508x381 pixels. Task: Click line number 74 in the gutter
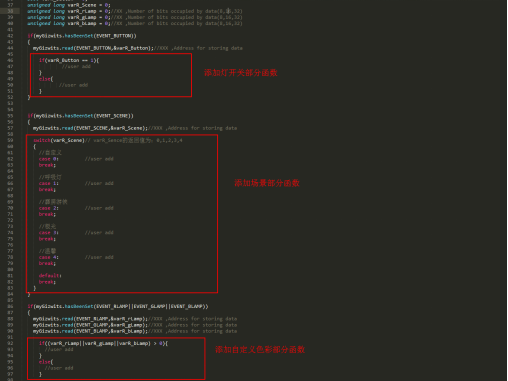[10, 233]
